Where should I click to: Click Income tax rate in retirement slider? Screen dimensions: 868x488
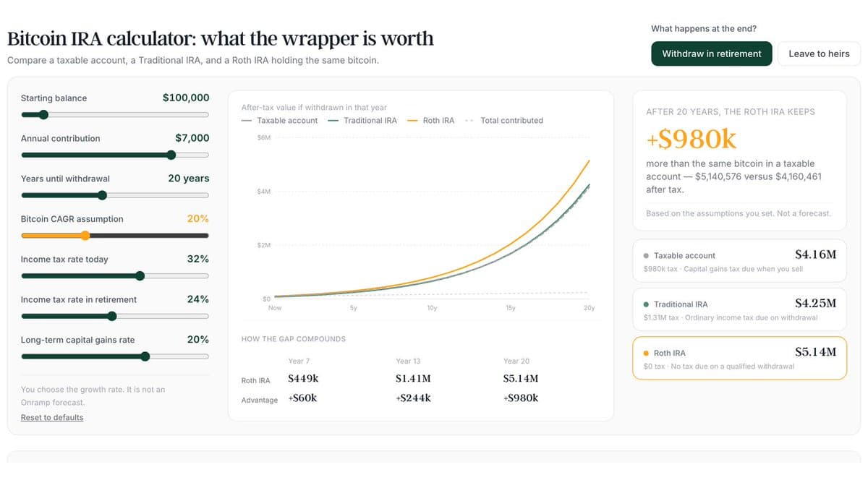click(x=115, y=316)
